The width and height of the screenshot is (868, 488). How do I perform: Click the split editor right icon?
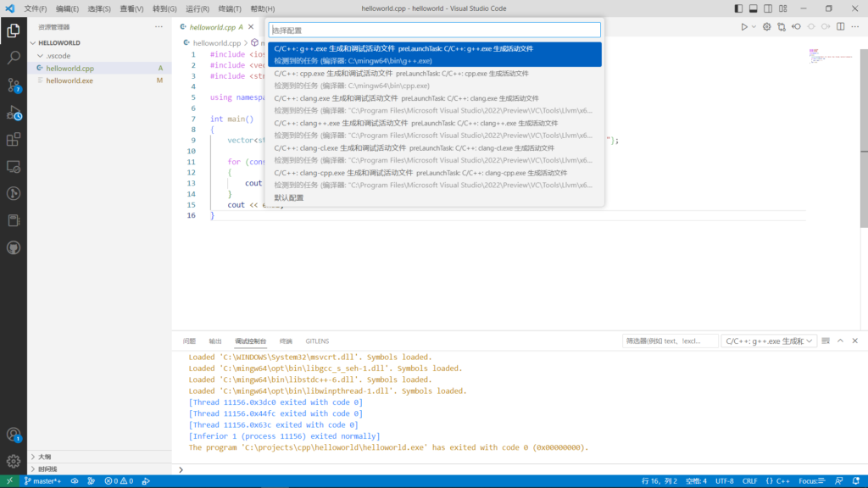click(x=841, y=27)
